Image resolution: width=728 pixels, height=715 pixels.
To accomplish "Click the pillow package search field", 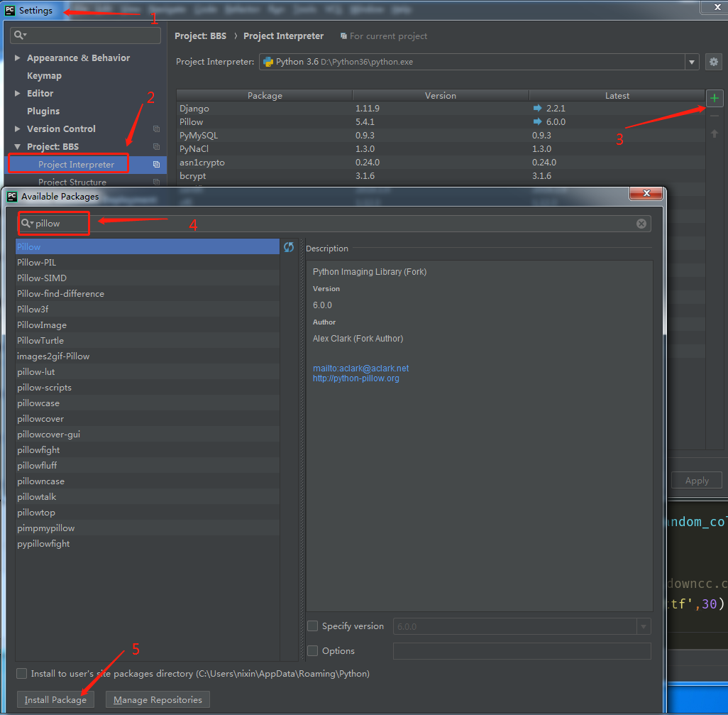I will (x=334, y=224).
